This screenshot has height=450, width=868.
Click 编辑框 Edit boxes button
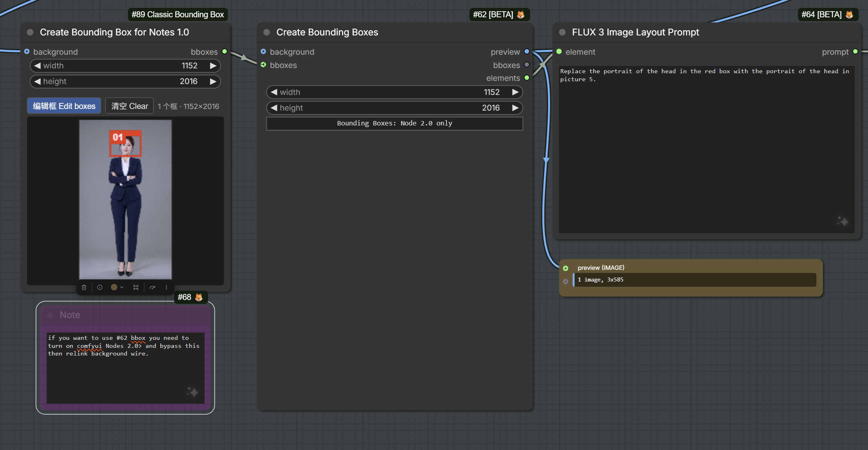(x=64, y=106)
